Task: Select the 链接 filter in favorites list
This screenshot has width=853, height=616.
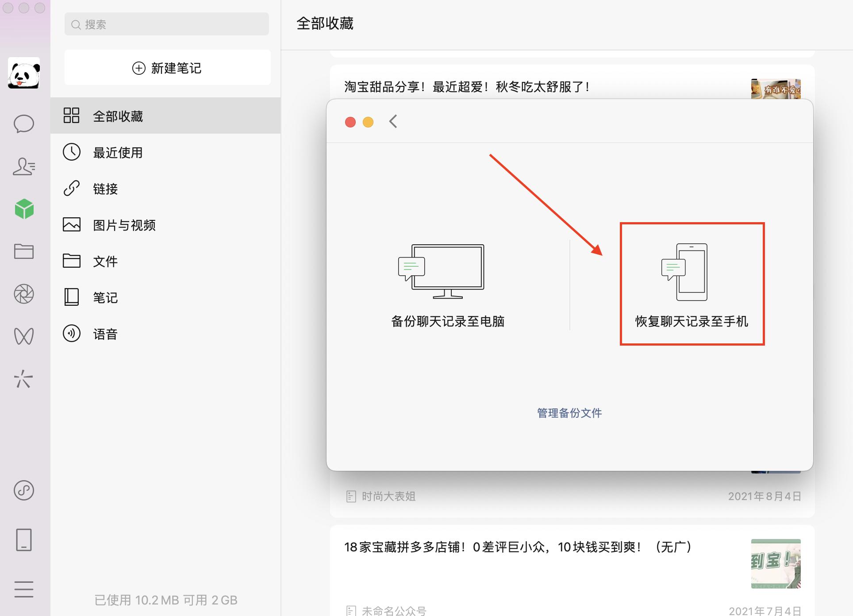Action: [x=104, y=189]
